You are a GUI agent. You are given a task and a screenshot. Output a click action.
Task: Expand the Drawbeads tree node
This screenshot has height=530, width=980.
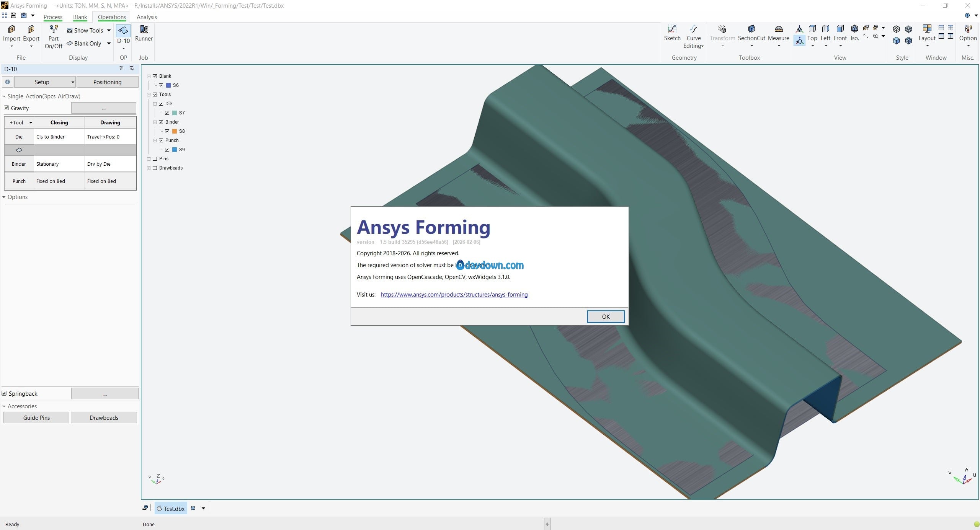pyautogui.click(x=149, y=168)
